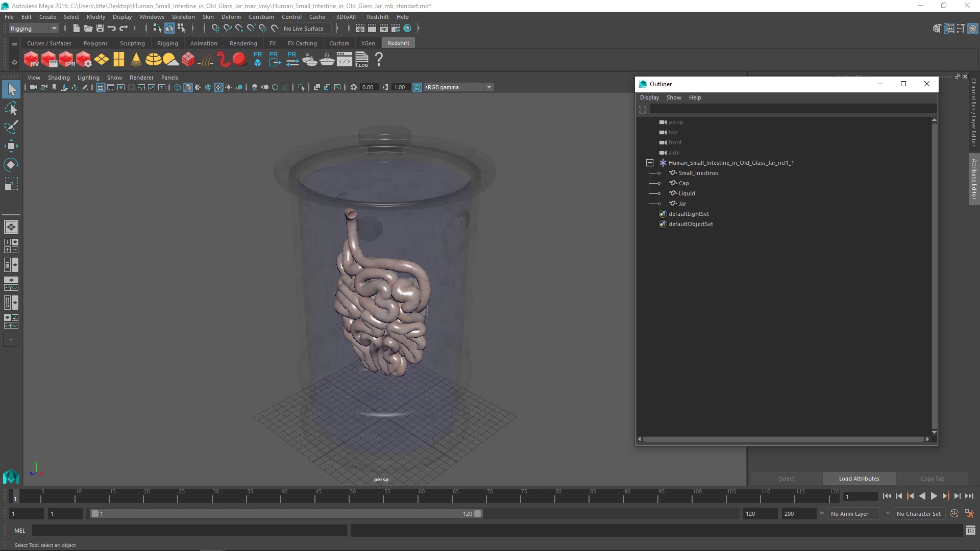Toggle snap to grids magnet icon
The width and height of the screenshot is (980, 551).
tap(215, 29)
